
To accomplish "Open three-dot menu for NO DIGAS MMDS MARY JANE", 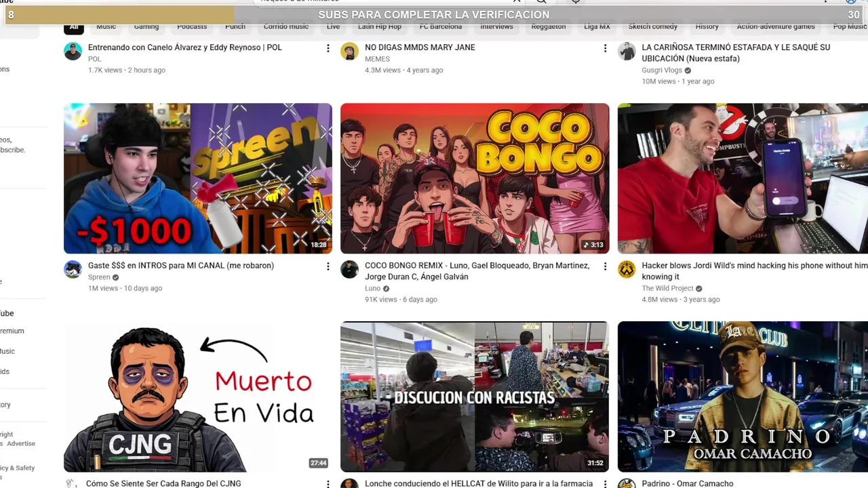I will tap(605, 48).
